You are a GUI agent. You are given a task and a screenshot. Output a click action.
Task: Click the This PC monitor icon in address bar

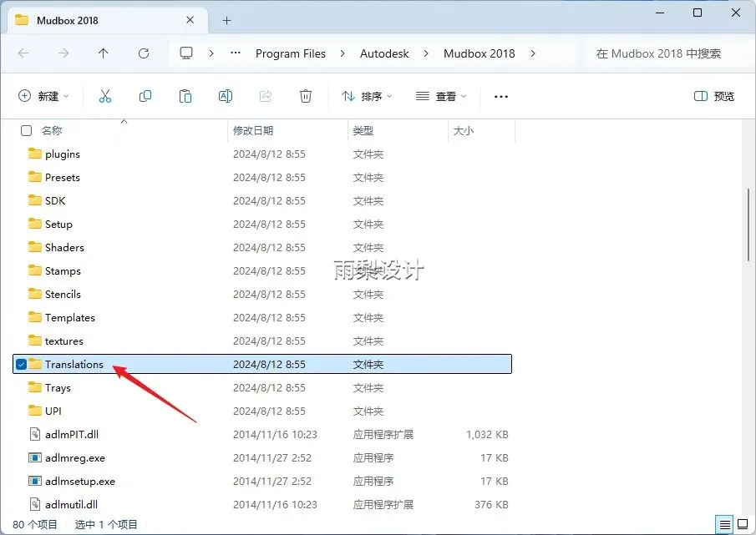pos(186,53)
